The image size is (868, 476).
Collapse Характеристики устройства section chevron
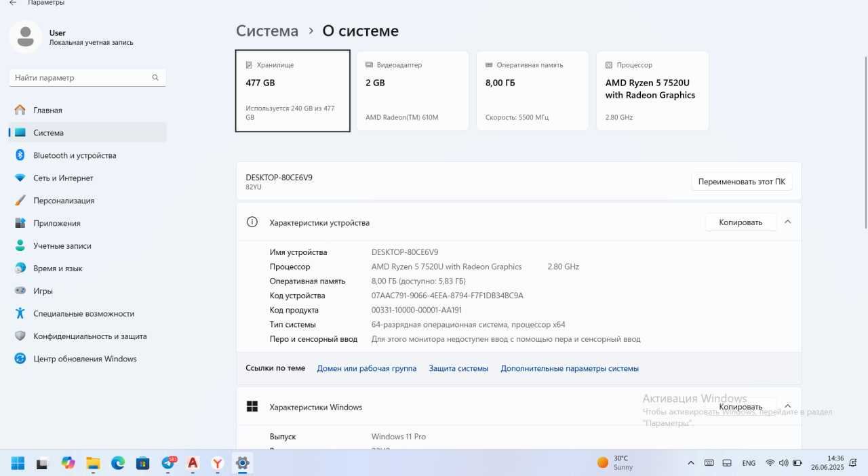coord(787,222)
